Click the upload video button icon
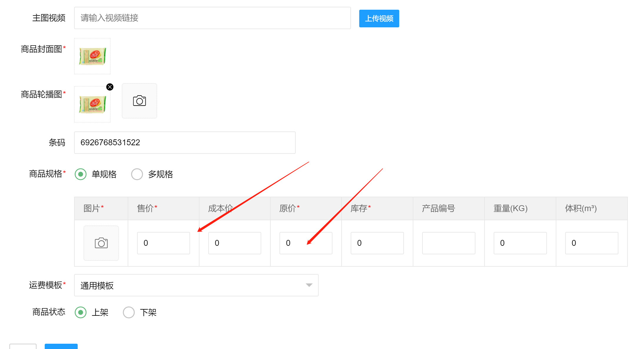 [379, 18]
